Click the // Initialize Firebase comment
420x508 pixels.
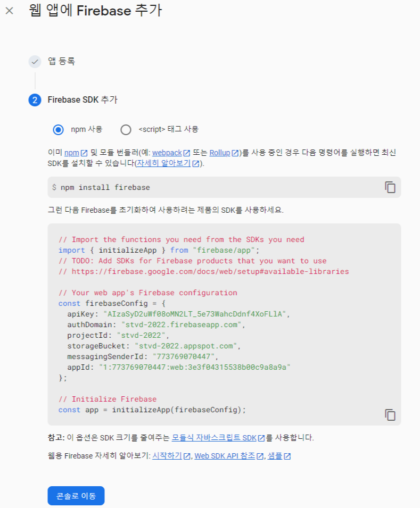tap(108, 399)
